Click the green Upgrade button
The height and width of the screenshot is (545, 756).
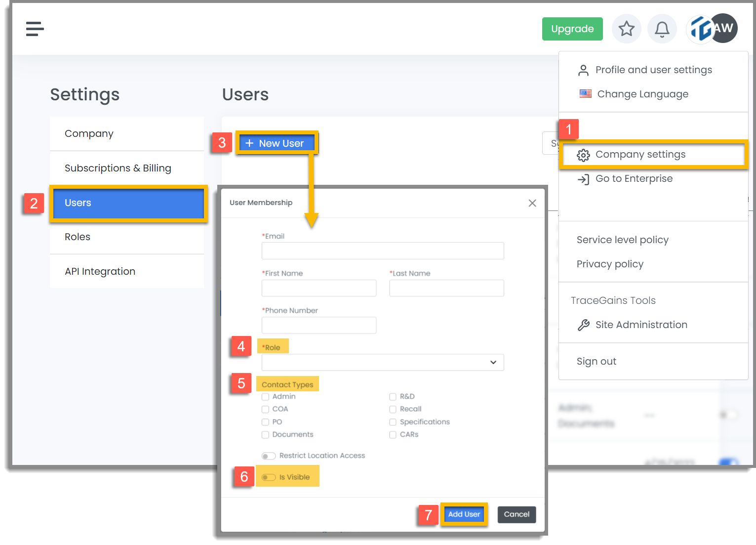[572, 29]
